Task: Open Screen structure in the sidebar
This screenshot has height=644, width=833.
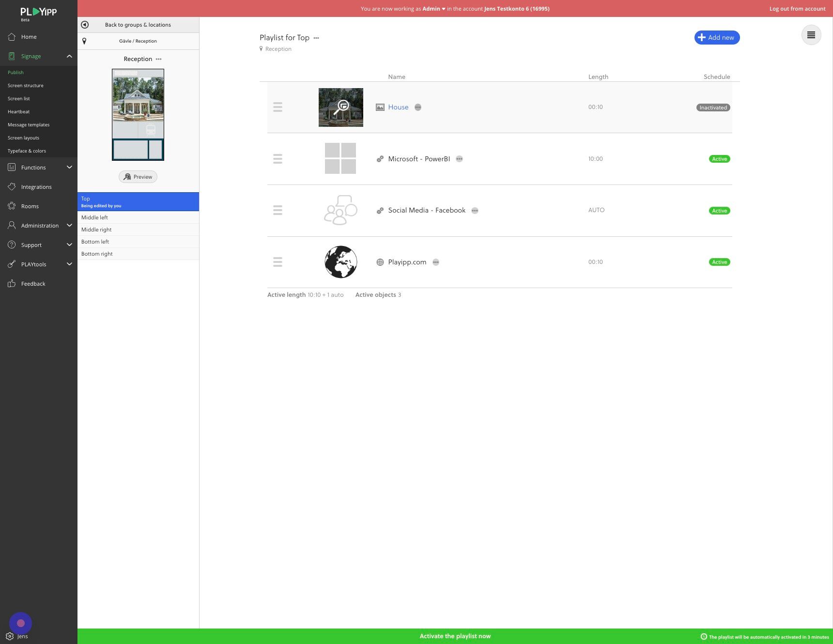Action: click(x=26, y=86)
